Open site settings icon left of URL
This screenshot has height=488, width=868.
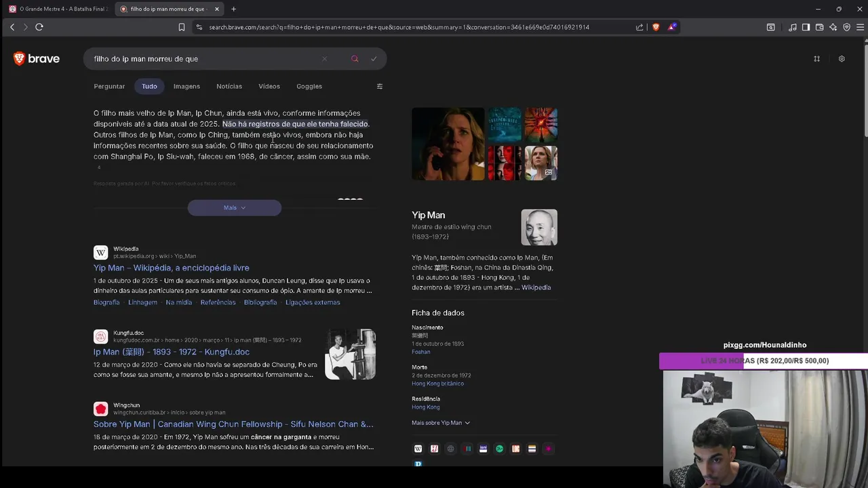[x=199, y=27]
